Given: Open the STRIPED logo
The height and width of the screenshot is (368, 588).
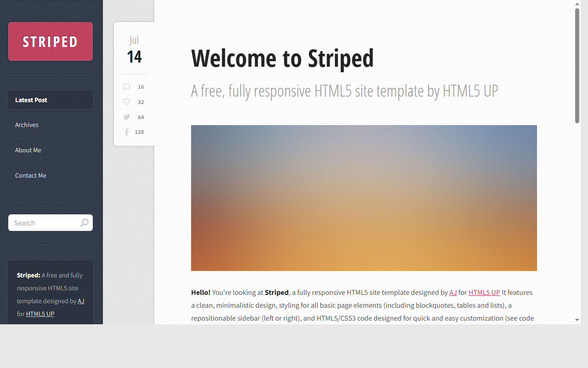Looking at the screenshot, I should click(x=51, y=41).
